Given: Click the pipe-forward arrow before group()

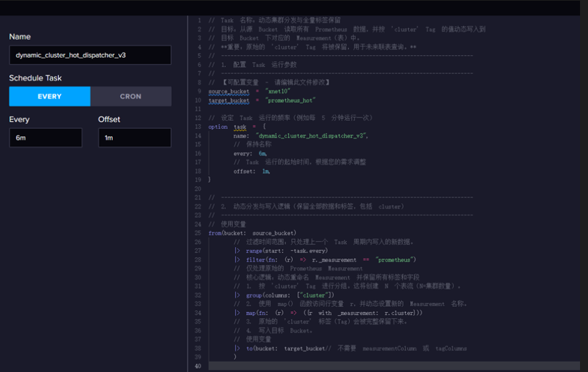Looking at the screenshot, I should point(237,295).
